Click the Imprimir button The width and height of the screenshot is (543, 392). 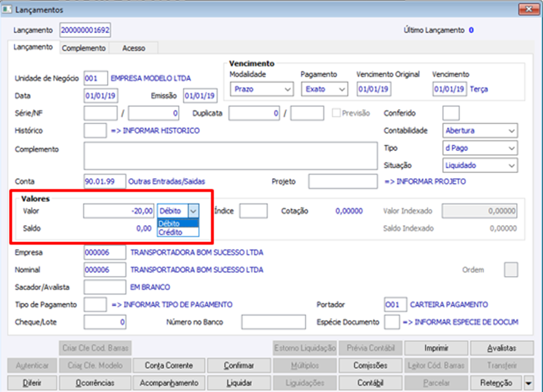pos(437,348)
